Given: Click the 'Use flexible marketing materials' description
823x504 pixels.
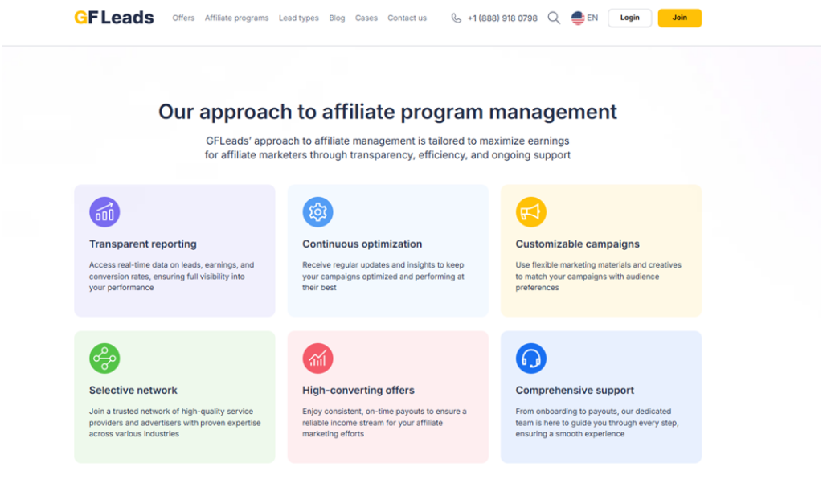Looking at the screenshot, I should point(598,277).
